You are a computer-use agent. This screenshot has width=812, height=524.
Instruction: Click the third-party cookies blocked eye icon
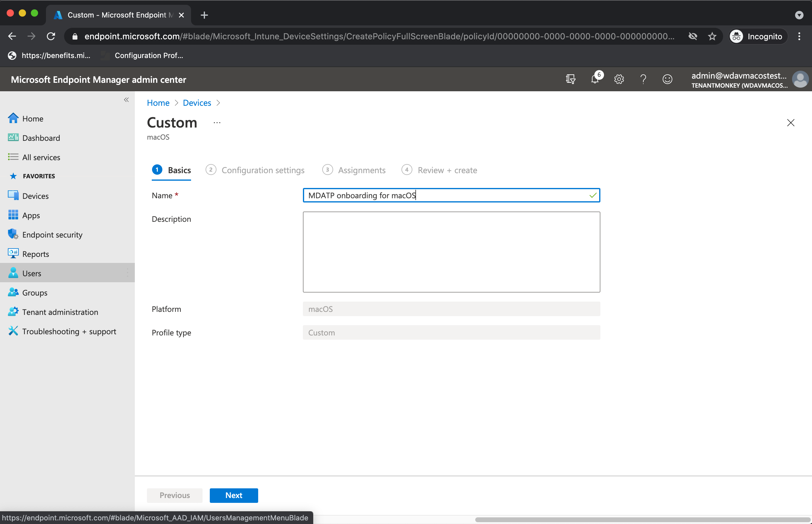pos(693,36)
